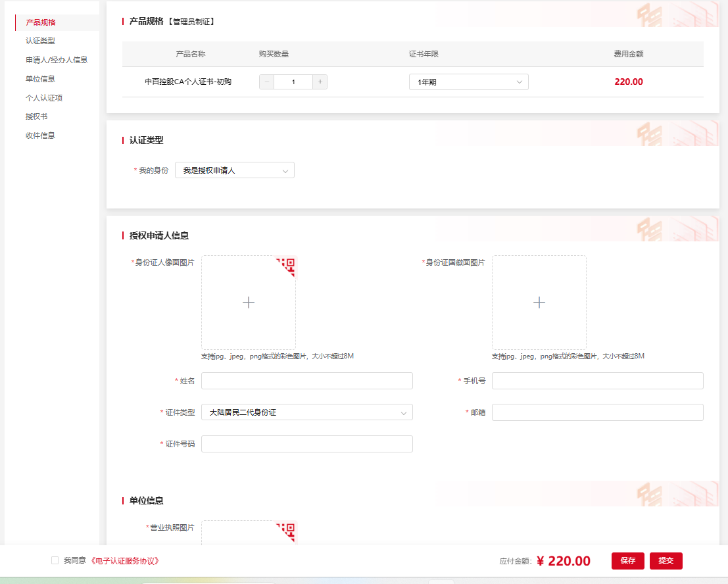This screenshot has width=728, height=584.
Task: Click the 提交 button
Action: 666,561
